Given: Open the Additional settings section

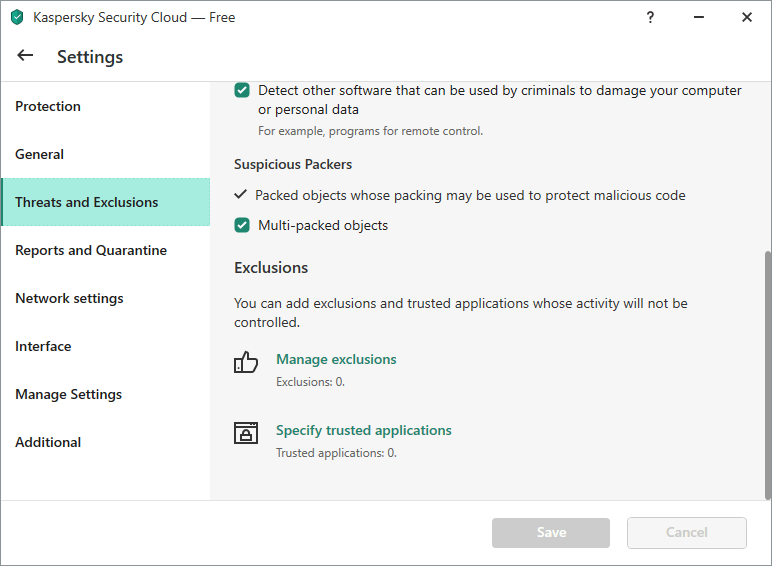Looking at the screenshot, I should [x=105, y=442].
